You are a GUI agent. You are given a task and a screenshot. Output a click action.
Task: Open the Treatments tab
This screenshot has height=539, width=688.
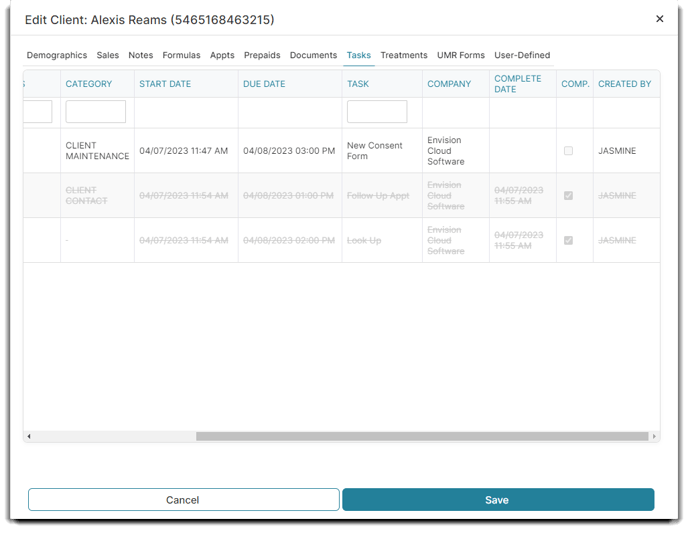[x=404, y=55]
